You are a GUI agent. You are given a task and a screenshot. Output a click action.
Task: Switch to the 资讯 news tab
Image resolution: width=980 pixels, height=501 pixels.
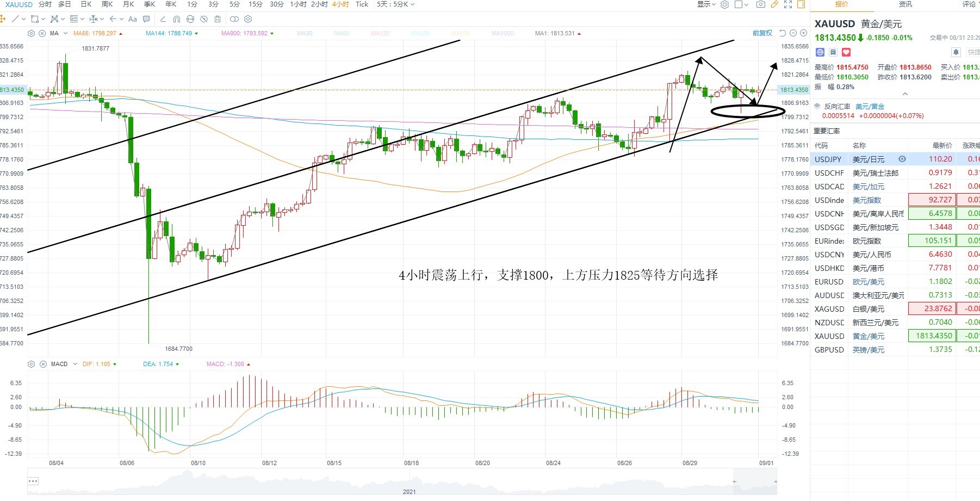point(905,4)
